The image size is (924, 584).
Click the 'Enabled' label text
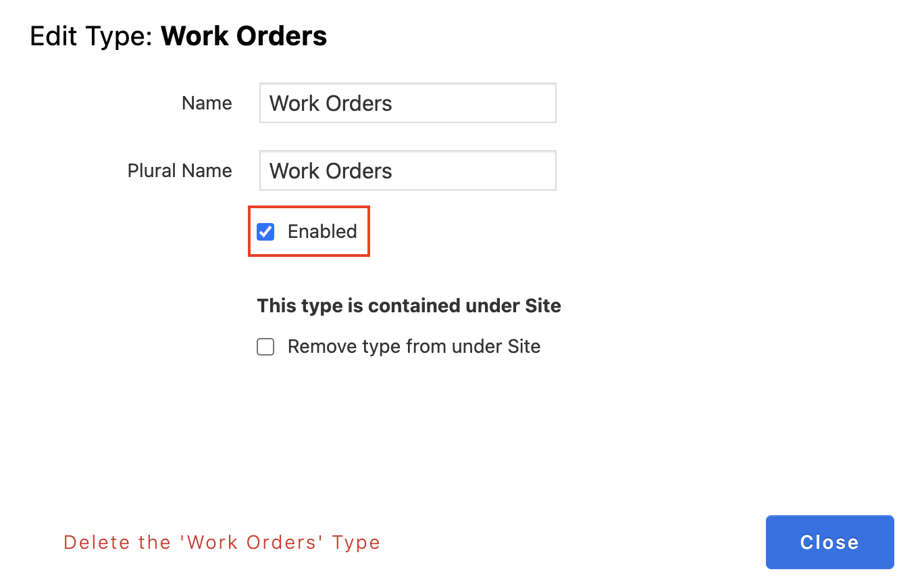[x=322, y=232]
